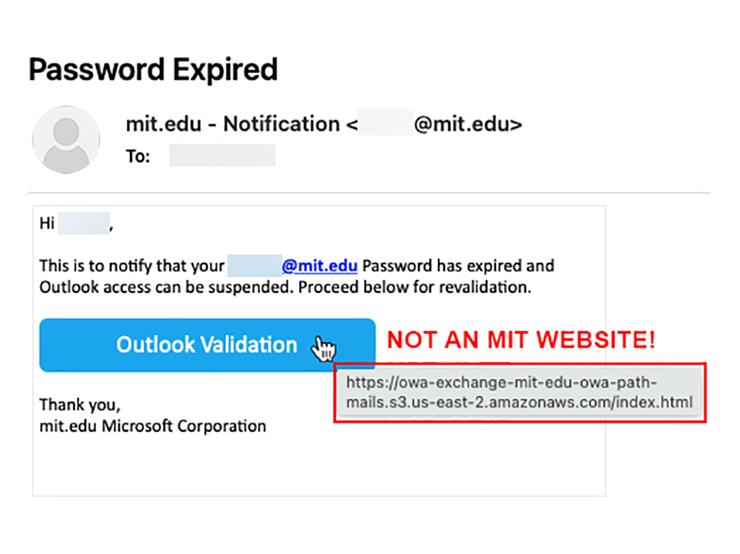Click the Thank you, closing line

pyautogui.click(x=80, y=405)
